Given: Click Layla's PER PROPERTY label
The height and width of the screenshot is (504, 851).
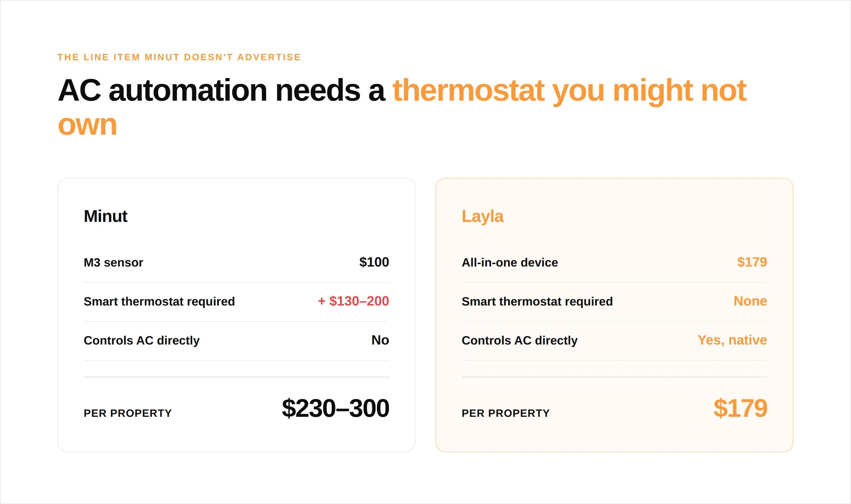Looking at the screenshot, I should (506, 413).
